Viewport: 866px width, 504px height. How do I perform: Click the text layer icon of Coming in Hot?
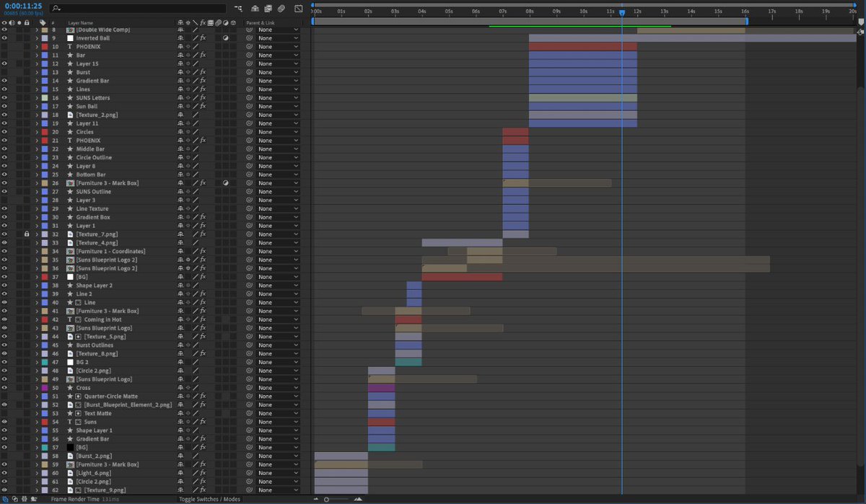pos(70,319)
